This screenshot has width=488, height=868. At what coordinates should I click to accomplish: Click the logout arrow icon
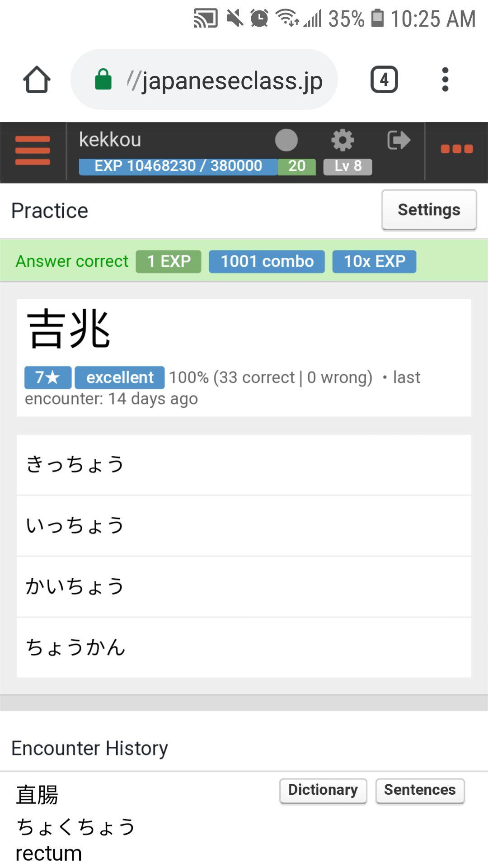399,140
